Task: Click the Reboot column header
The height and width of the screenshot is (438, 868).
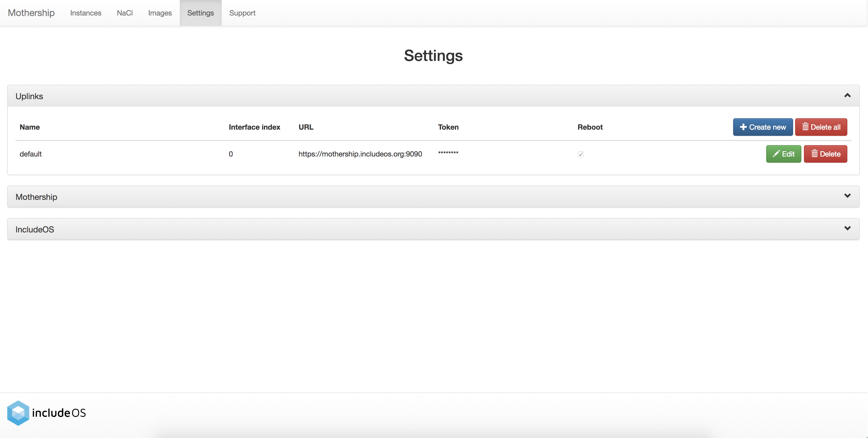Action: tap(590, 127)
